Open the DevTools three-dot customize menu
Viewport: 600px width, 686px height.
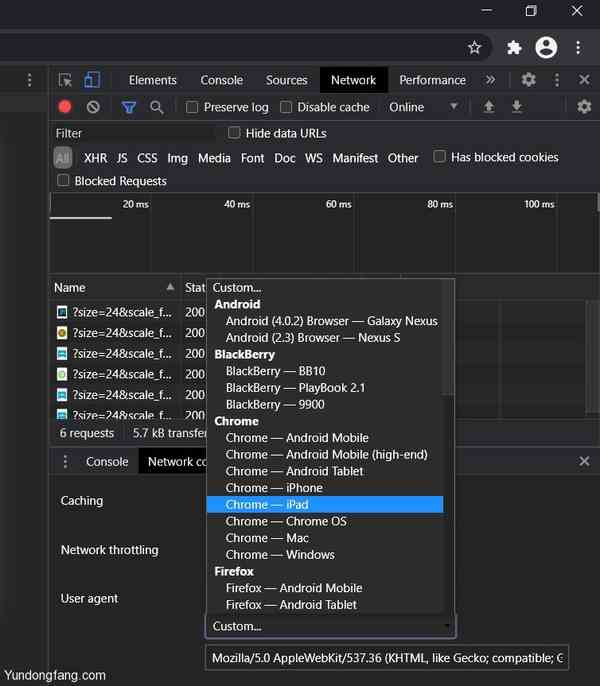click(x=557, y=80)
